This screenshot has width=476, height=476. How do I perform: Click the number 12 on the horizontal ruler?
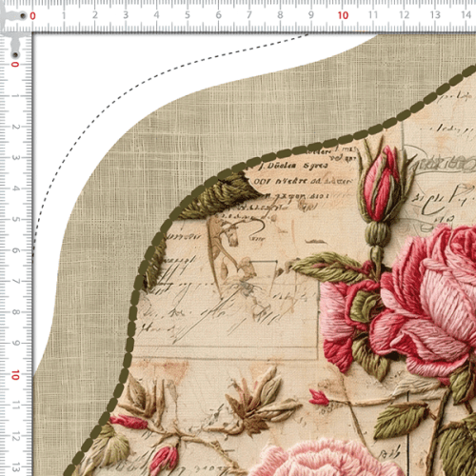point(404,15)
